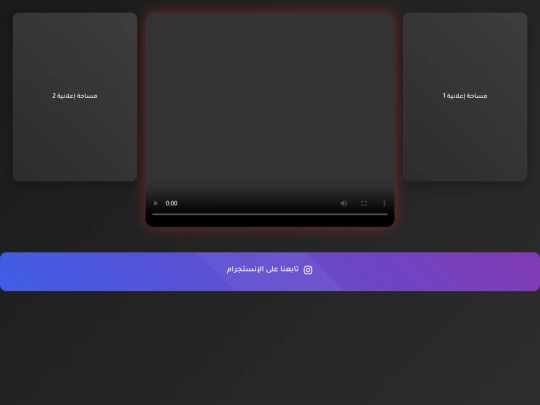This screenshot has height=405, width=540.
Task: Enter fullscreen mode on the video player
Action: coord(364,204)
